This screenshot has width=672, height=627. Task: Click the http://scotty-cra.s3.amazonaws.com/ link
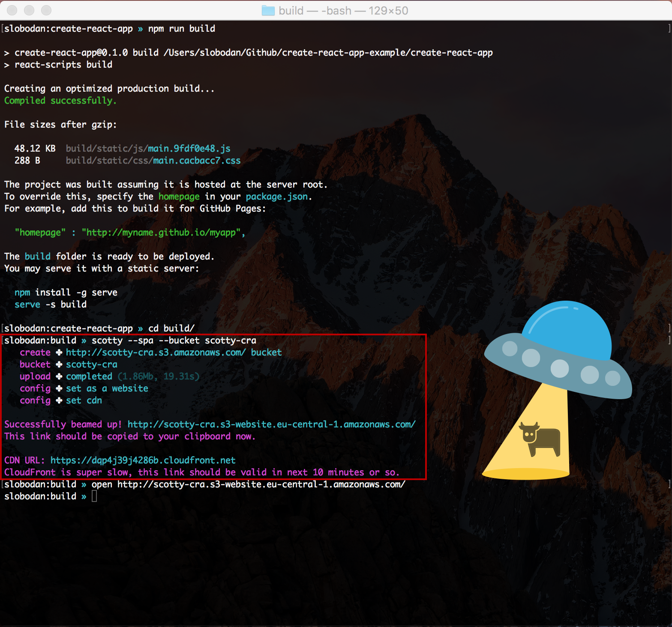click(x=156, y=352)
